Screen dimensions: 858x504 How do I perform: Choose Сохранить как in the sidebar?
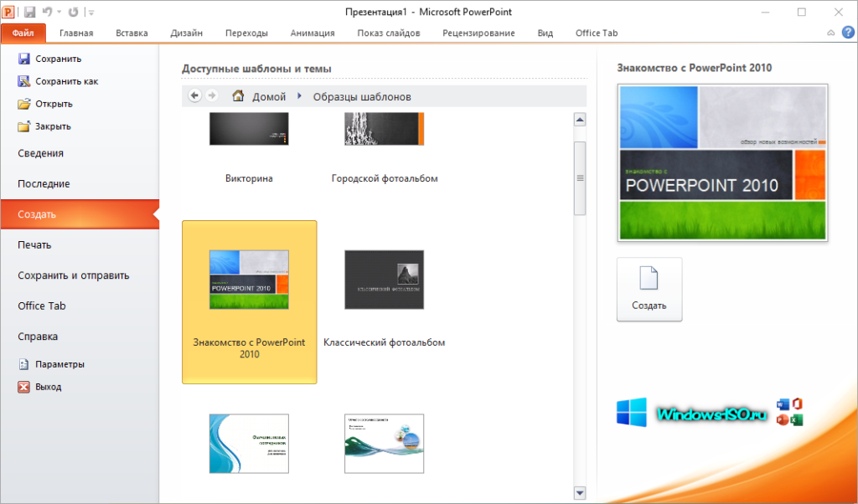(x=58, y=81)
